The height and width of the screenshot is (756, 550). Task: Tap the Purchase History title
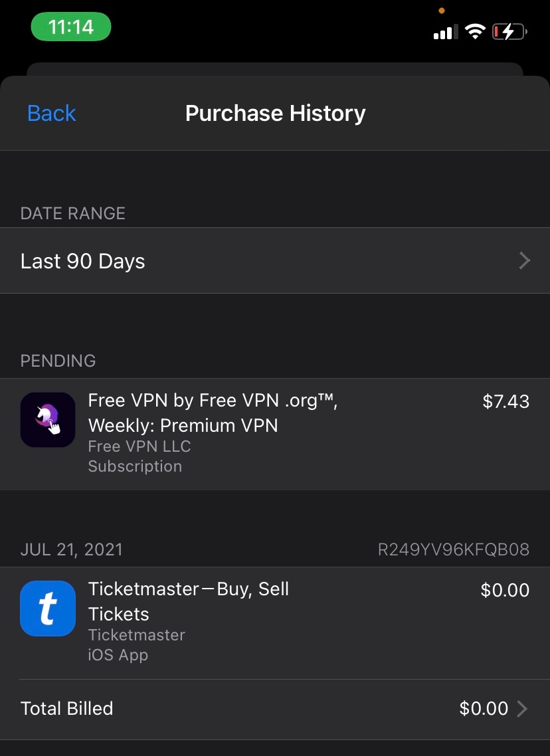(x=275, y=114)
